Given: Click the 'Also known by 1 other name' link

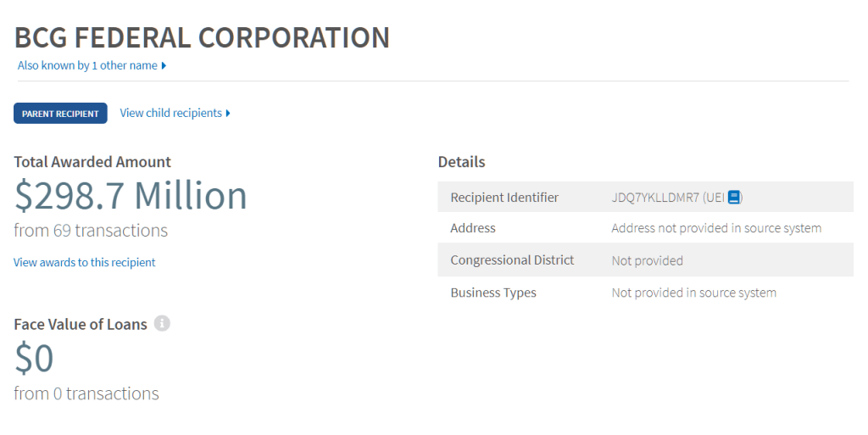Looking at the screenshot, I should [87, 65].
